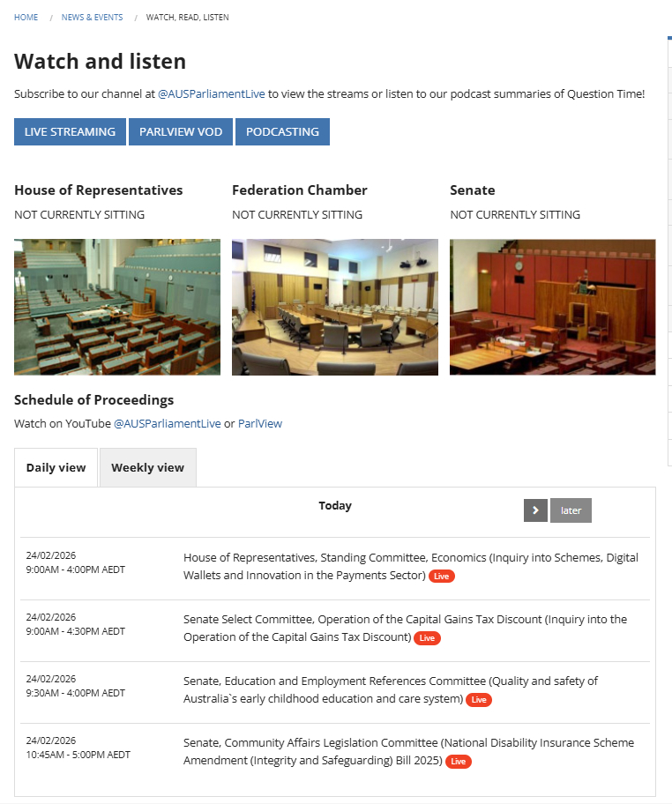Click the Federation Chamber image
Screen dimensions: 672x804
point(335,307)
